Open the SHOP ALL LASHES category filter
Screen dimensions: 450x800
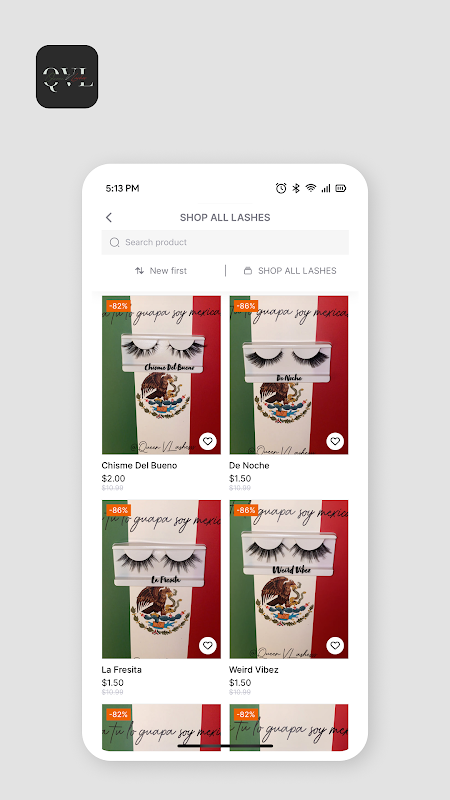tap(290, 271)
